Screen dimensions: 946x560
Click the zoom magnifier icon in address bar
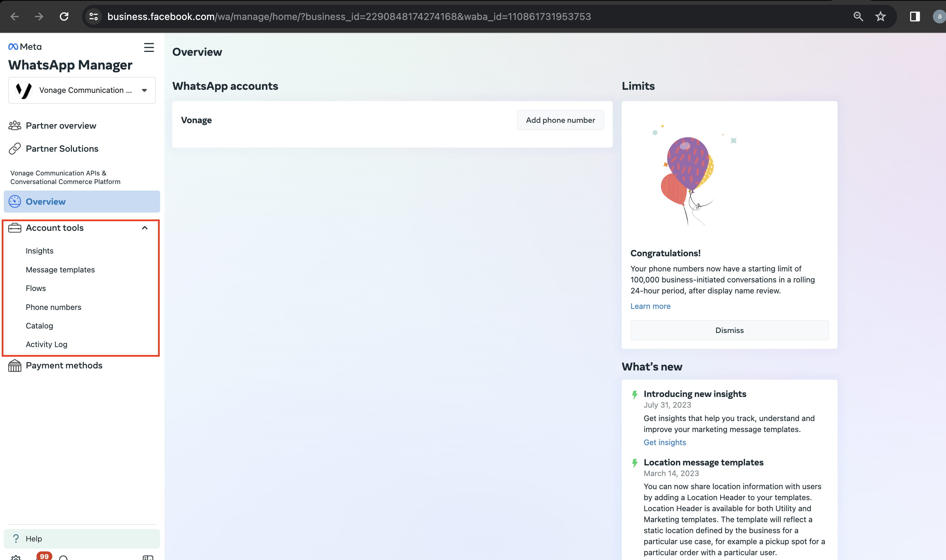point(858,16)
